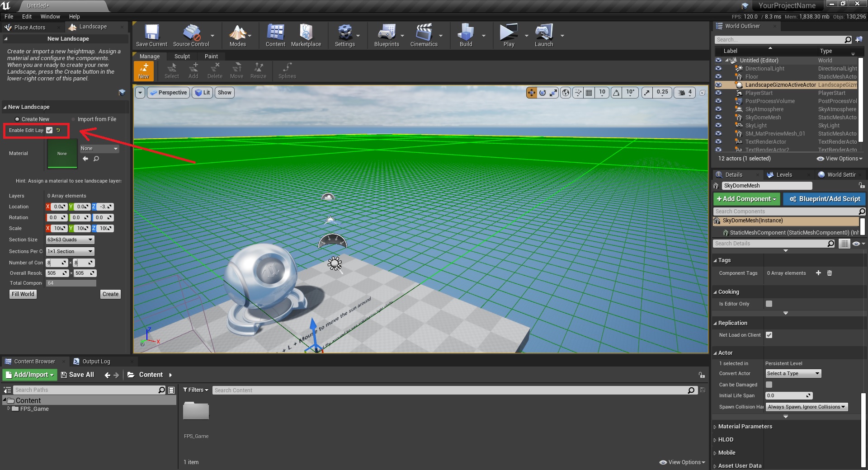Image resolution: width=868 pixels, height=470 pixels.
Task: Click the green Material thumbnail swatch
Action: tap(62, 154)
